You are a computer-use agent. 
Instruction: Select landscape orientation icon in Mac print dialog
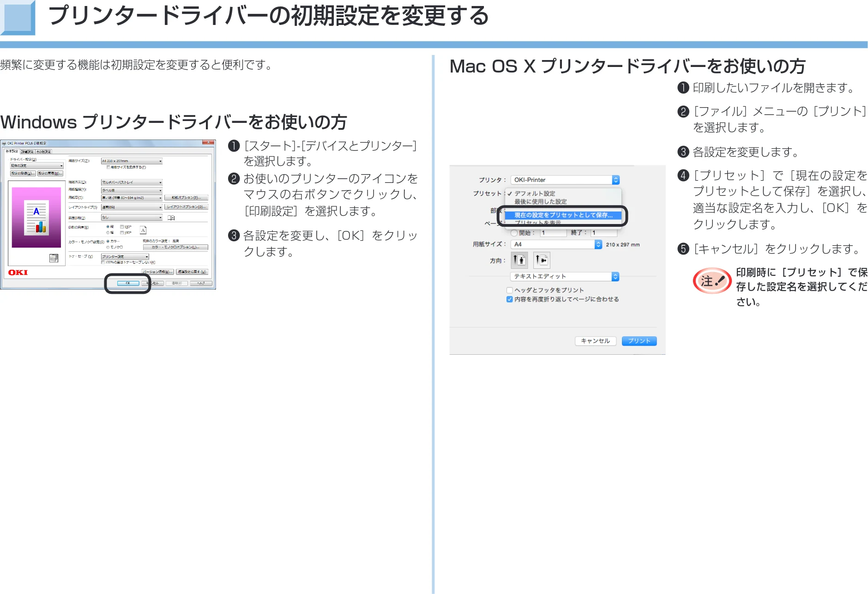click(542, 260)
